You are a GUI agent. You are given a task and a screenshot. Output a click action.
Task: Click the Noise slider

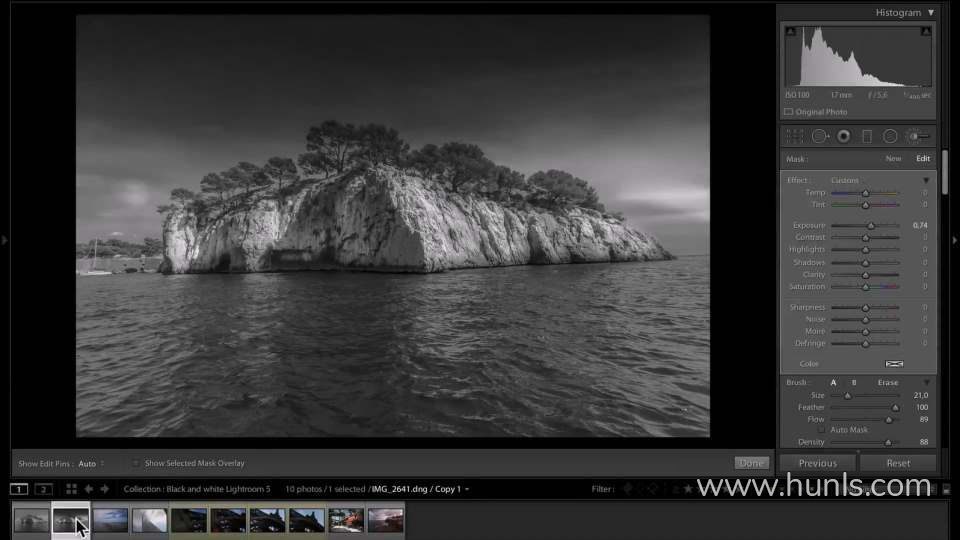(865, 319)
